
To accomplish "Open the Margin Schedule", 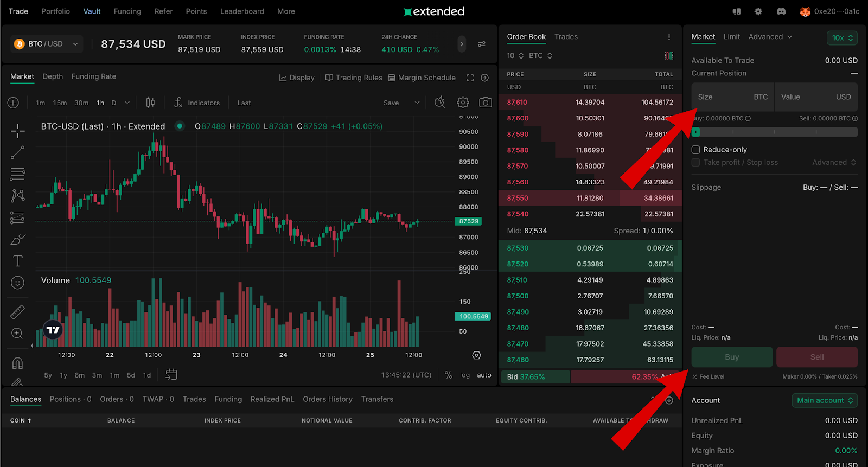I will [x=422, y=78].
